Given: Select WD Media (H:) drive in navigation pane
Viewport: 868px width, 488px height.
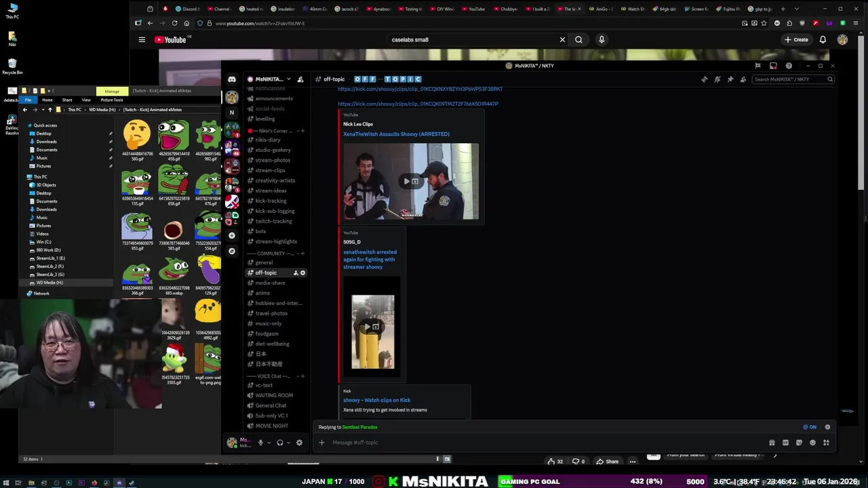Looking at the screenshot, I should coord(50,283).
